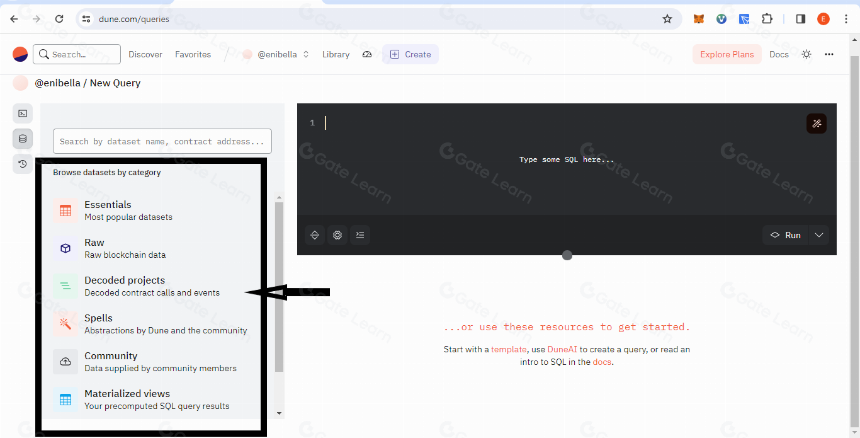Viewport: 860px width, 438px height.
Task: Click the dataset search field
Action: pyautogui.click(x=162, y=141)
